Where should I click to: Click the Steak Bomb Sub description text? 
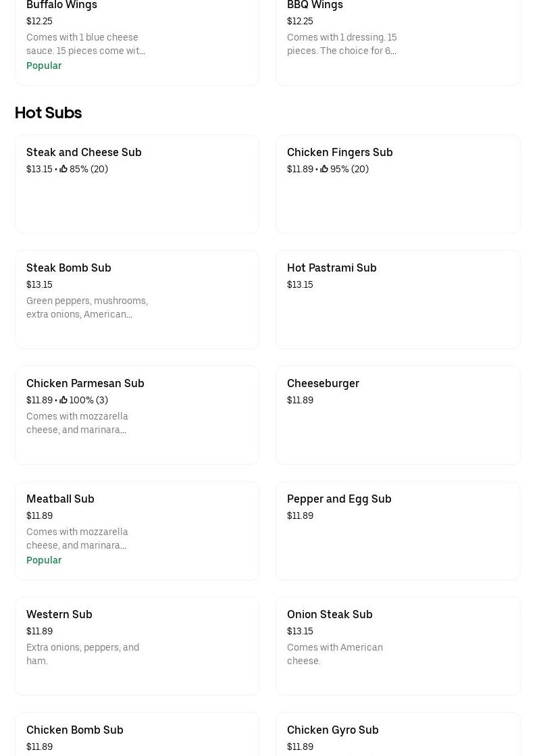(x=87, y=307)
